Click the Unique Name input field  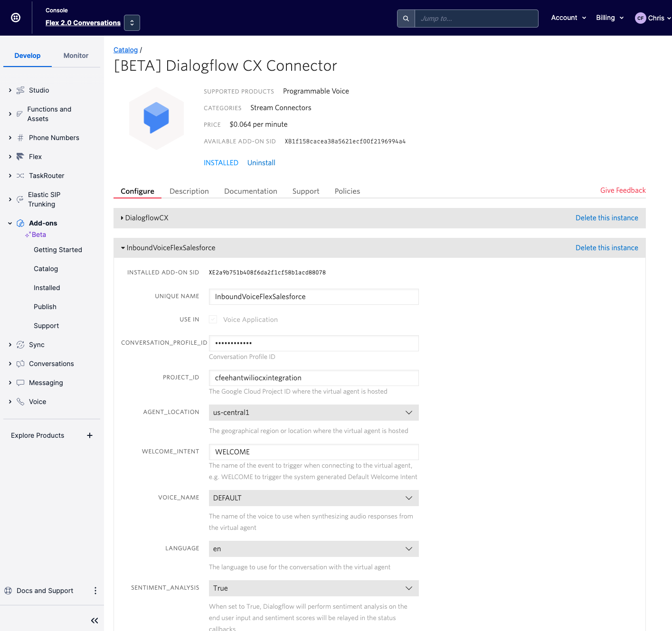click(x=314, y=297)
